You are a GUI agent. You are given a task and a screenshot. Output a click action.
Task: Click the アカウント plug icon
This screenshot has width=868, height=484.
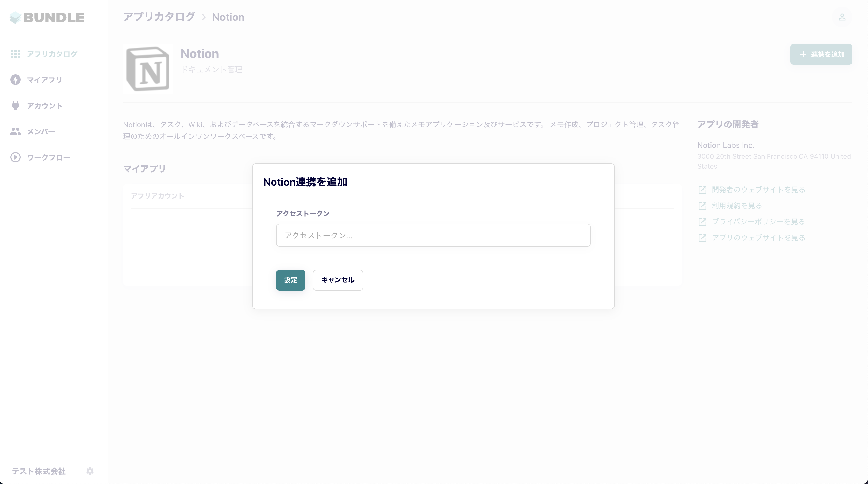(x=16, y=105)
